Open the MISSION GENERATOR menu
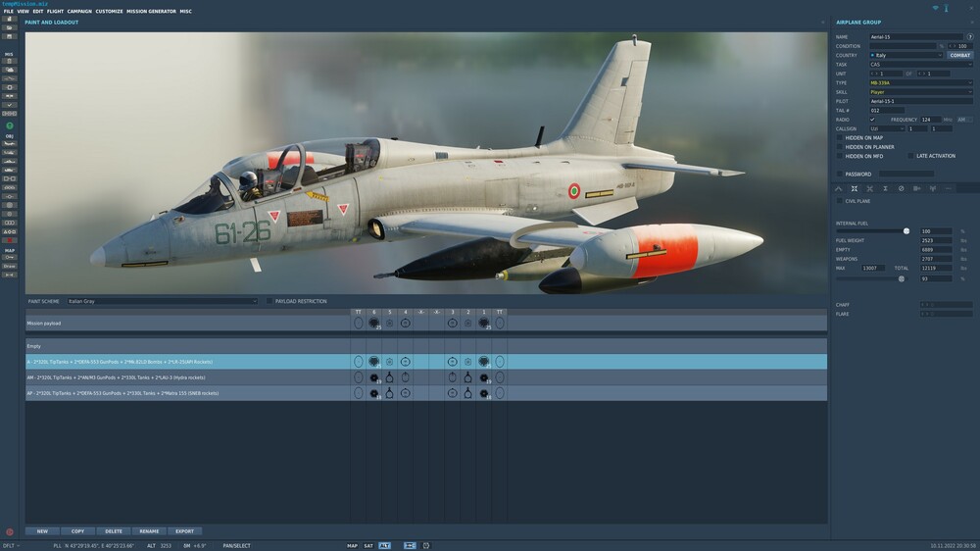 pyautogui.click(x=151, y=11)
